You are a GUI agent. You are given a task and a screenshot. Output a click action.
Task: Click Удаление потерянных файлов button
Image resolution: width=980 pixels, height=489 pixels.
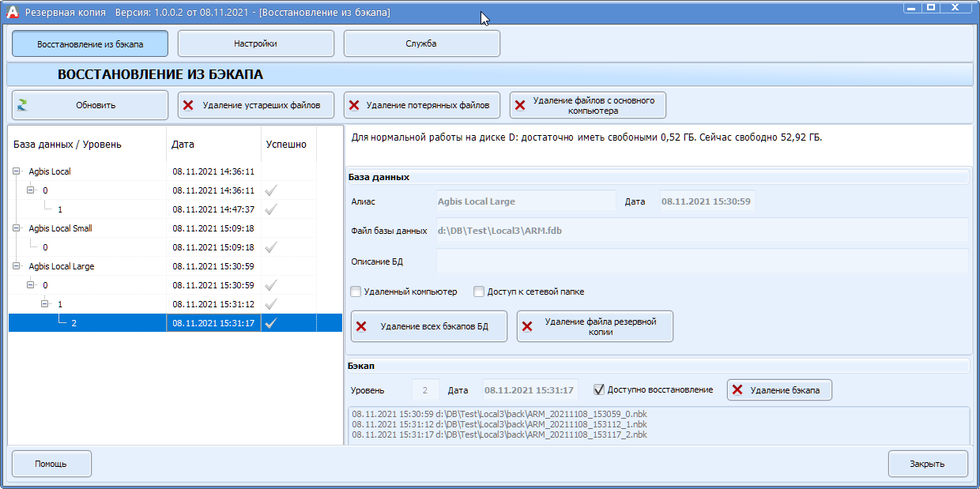tap(422, 105)
